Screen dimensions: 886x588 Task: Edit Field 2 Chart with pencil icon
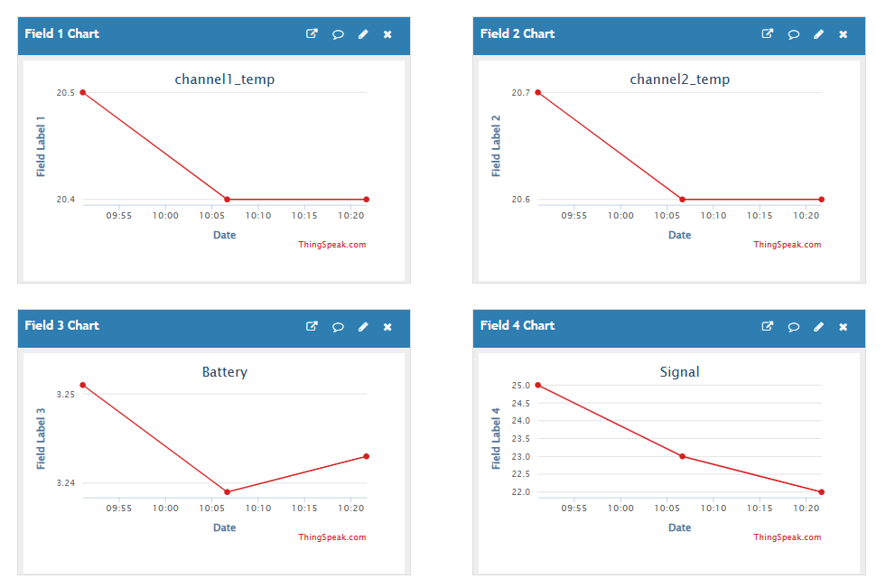pyautogui.click(x=819, y=34)
